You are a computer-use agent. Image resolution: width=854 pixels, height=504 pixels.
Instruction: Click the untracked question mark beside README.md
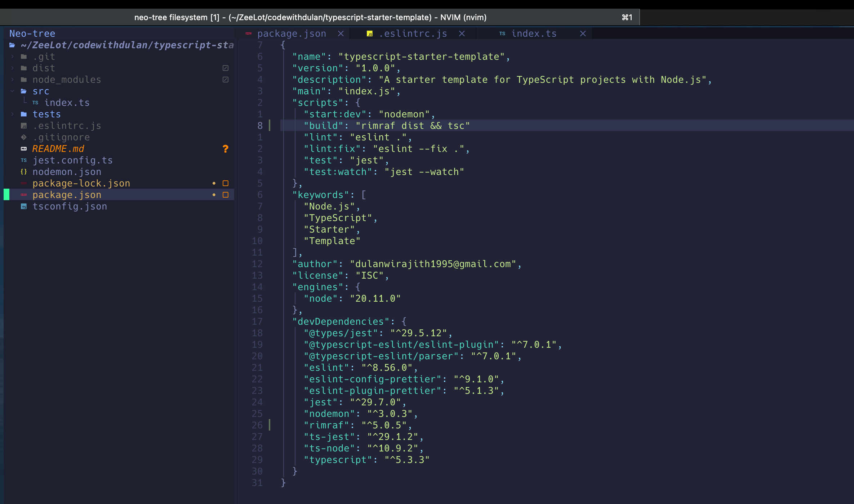pyautogui.click(x=226, y=149)
